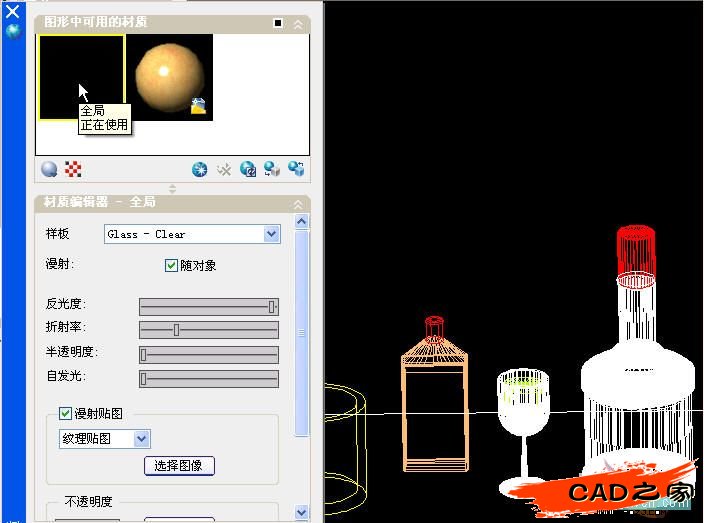This screenshot has width=704, height=523.
Task: Toggle the checkered underlay preview icon
Action: tap(72, 170)
